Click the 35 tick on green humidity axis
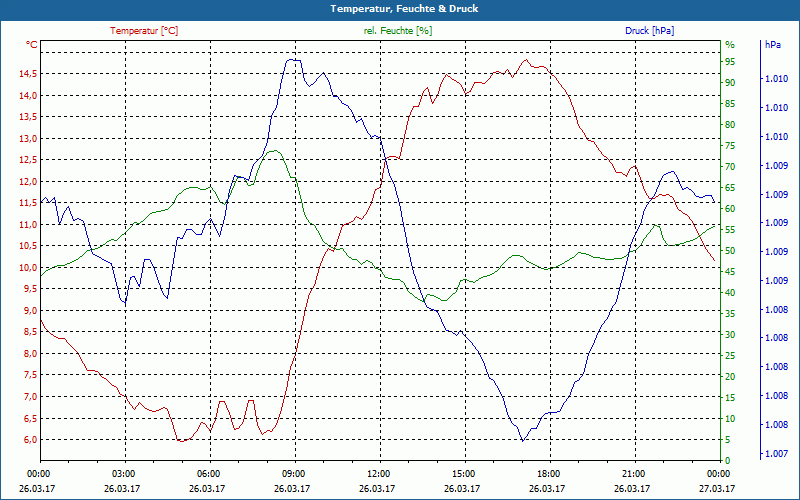 coord(730,314)
